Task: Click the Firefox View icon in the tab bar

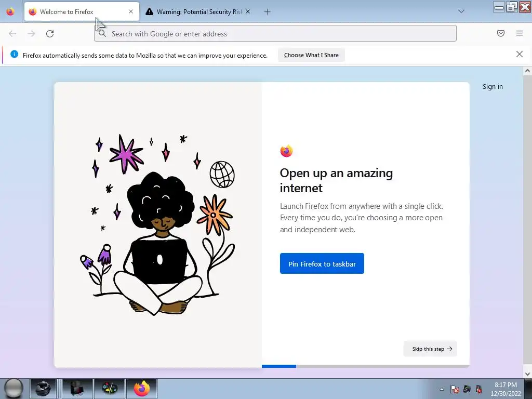Action: point(10,11)
